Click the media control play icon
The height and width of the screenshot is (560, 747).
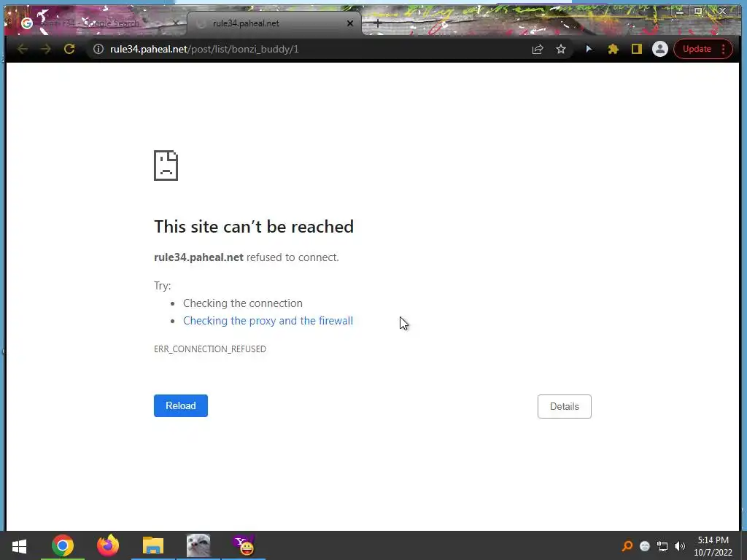(589, 49)
